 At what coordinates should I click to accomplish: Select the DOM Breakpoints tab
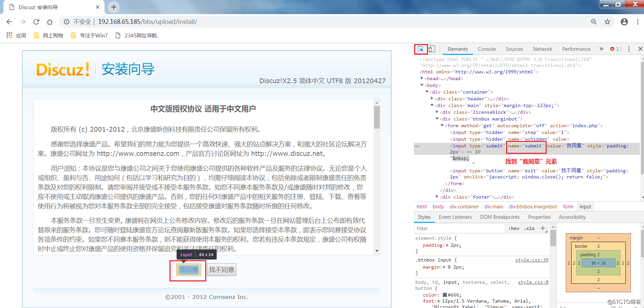(x=499, y=217)
